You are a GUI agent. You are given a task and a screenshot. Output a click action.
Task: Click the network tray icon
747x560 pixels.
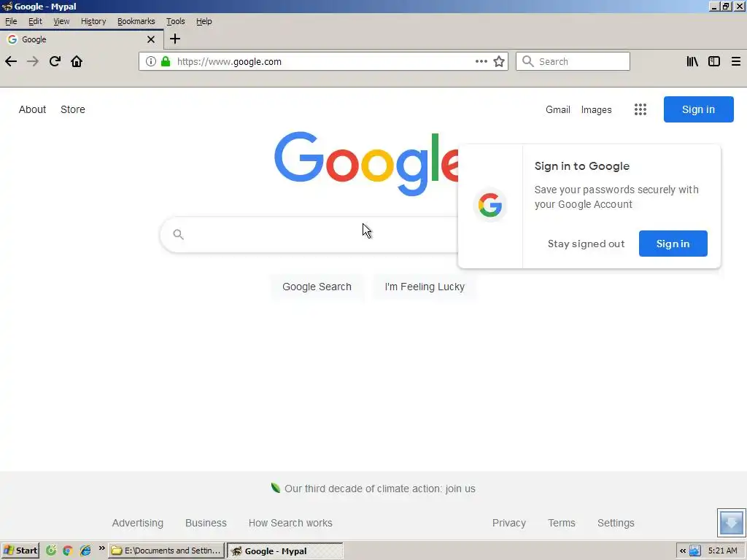(x=695, y=551)
